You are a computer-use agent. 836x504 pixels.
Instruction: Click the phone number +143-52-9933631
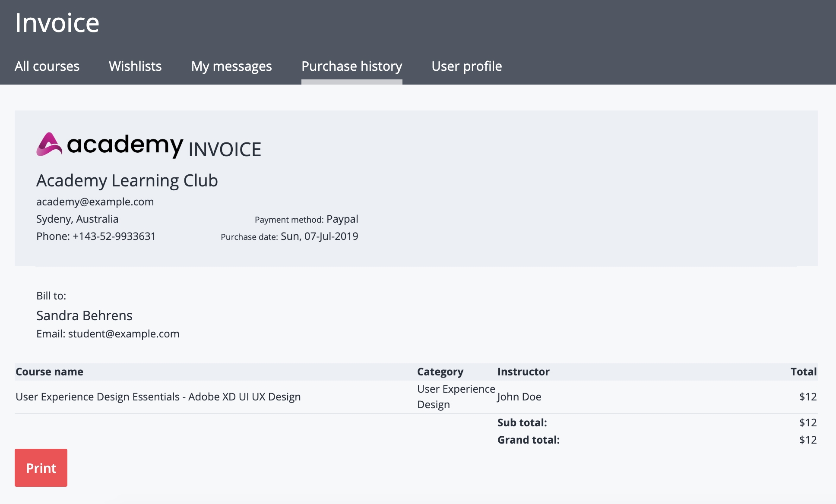point(114,236)
